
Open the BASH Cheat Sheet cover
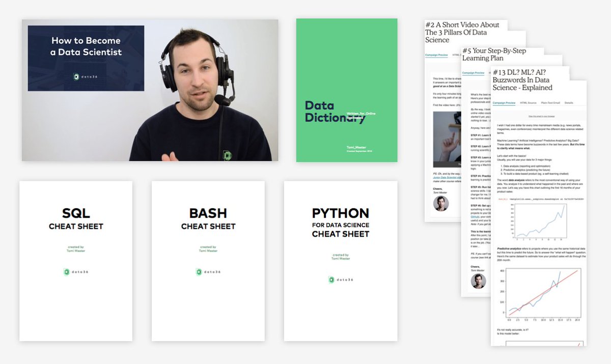208,261
